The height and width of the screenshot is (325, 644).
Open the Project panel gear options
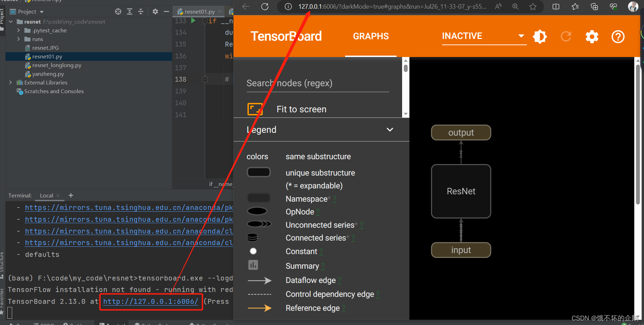click(155, 11)
